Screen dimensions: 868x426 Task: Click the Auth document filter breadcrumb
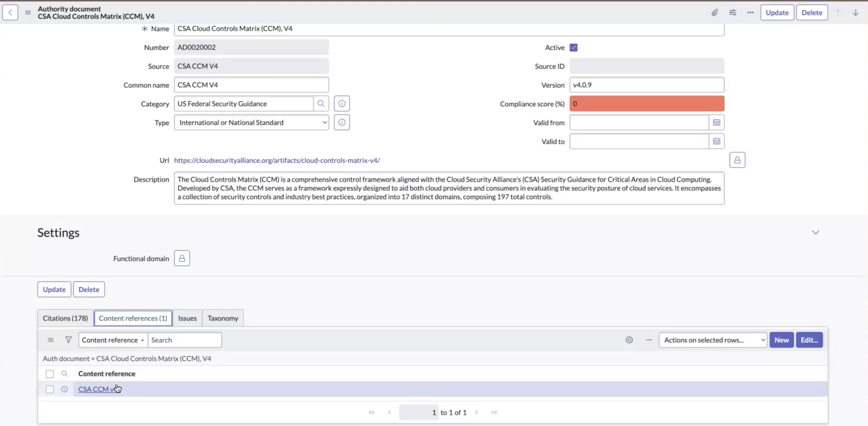(x=127, y=359)
